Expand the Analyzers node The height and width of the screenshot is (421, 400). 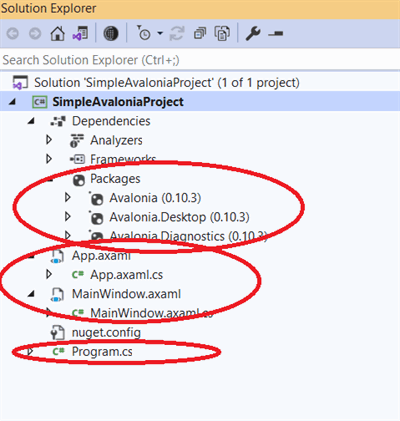pyautogui.click(x=49, y=140)
